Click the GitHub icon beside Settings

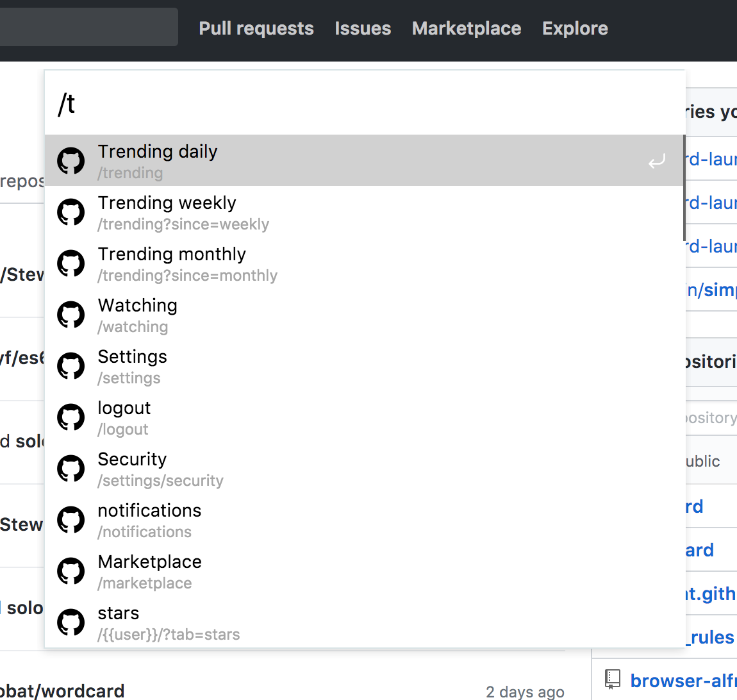point(71,366)
